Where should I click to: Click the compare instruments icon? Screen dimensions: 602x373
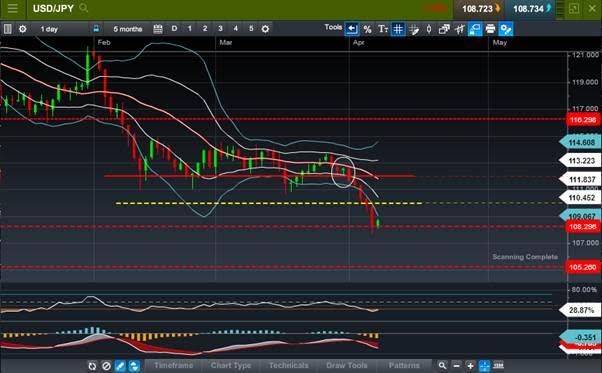tap(460, 29)
